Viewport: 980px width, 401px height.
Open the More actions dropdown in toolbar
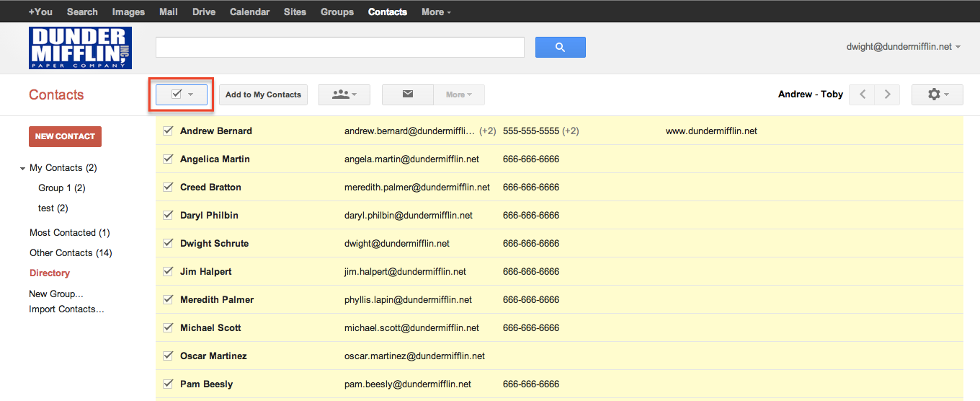click(459, 94)
